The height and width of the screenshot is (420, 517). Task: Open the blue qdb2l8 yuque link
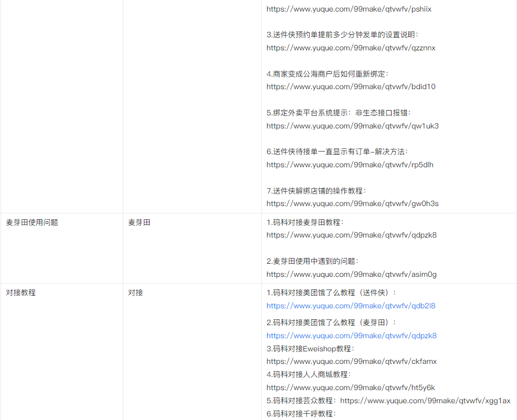click(x=351, y=306)
